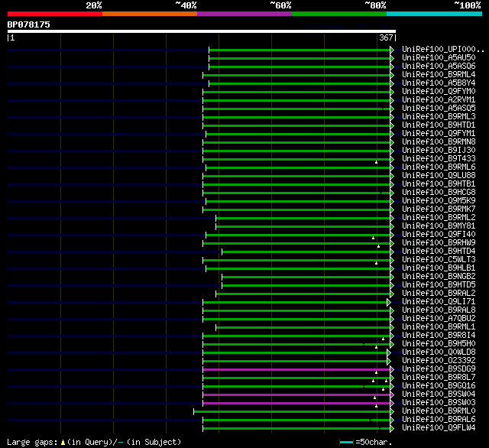This screenshot has height=448, width=489.
Task: Open the last hit UniRef100_Q9FLW4
Action: point(438,428)
